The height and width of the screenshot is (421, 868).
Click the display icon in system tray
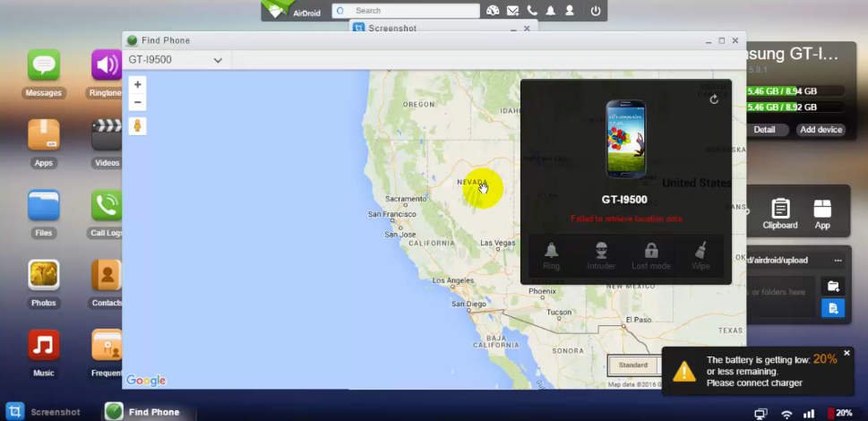pos(761,414)
